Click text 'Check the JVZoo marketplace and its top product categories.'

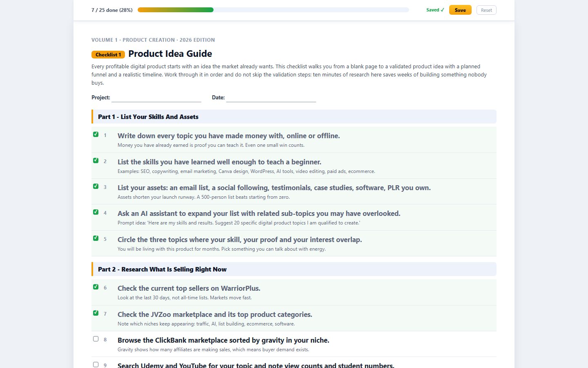point(215,314)
